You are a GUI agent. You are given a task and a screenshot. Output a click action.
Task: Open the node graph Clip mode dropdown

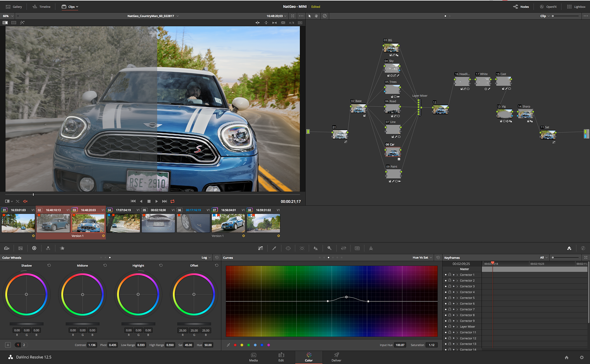tap(545, 16)
